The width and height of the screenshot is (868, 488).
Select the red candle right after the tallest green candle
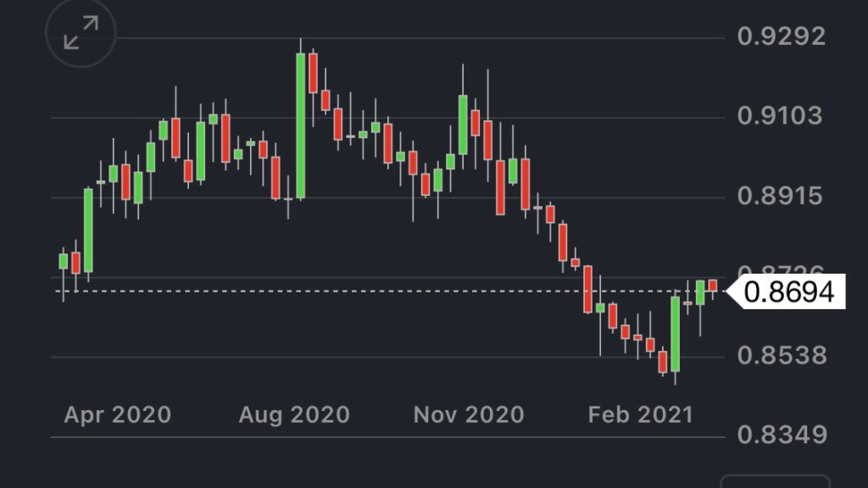pos(313,73)
